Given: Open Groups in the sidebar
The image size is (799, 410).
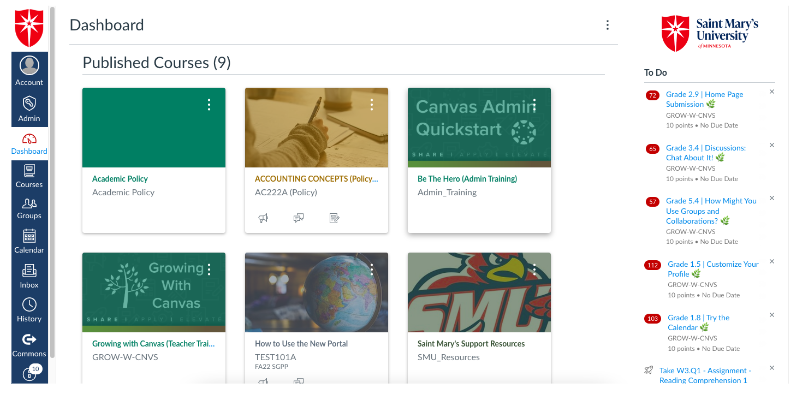Looking at the screenshot, I should 29,208.
